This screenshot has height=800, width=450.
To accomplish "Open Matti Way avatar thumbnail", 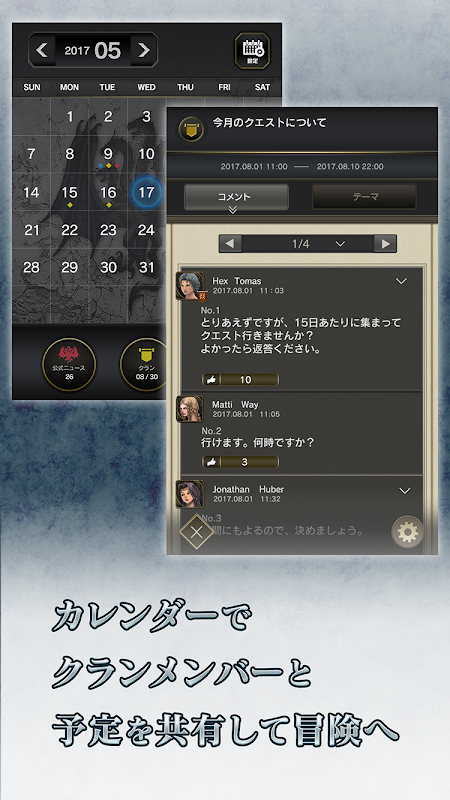I will [189, 409].
